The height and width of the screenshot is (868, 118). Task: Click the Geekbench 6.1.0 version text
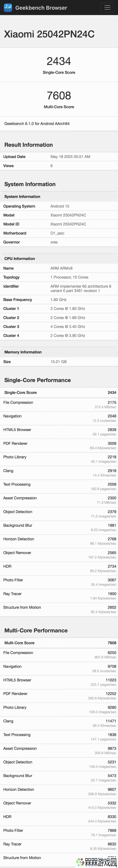point(37,124)
